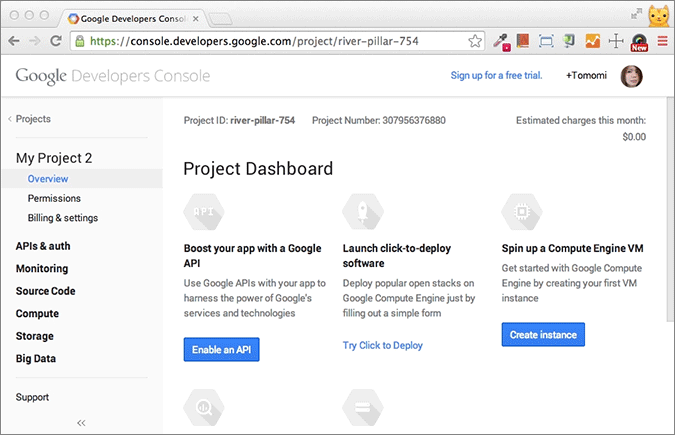Go back to Projects list
Viewport: 675px width, 435px height.
click(33, 119)
